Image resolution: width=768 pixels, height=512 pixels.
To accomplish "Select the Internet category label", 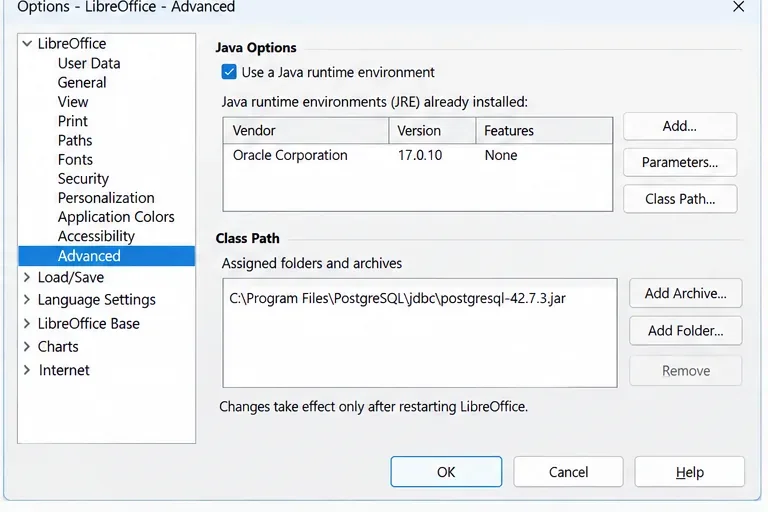I will (64, 370).
